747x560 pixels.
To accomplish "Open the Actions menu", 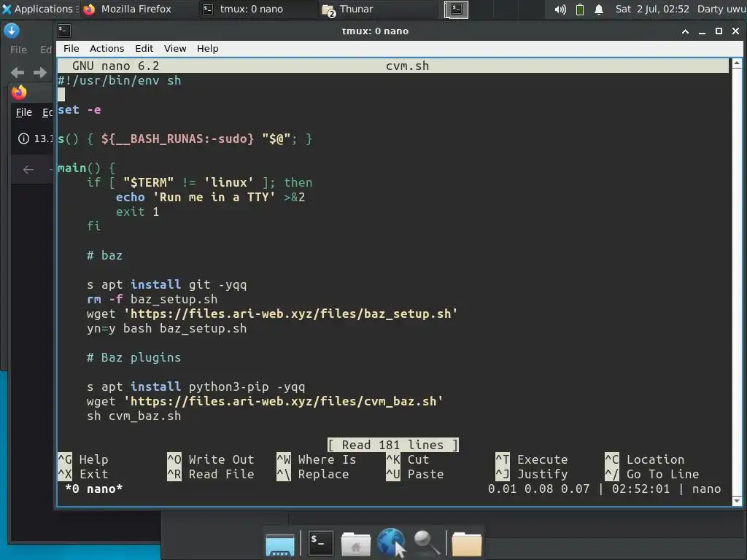I will [x=107, y=49].
